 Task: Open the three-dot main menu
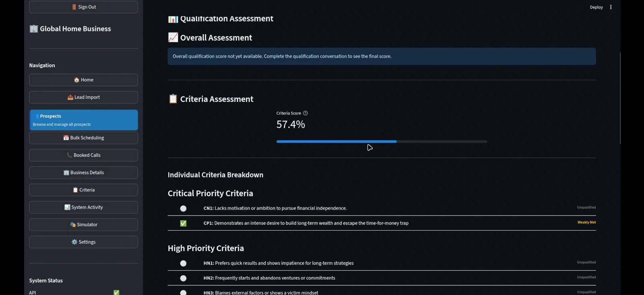[611, 7]
